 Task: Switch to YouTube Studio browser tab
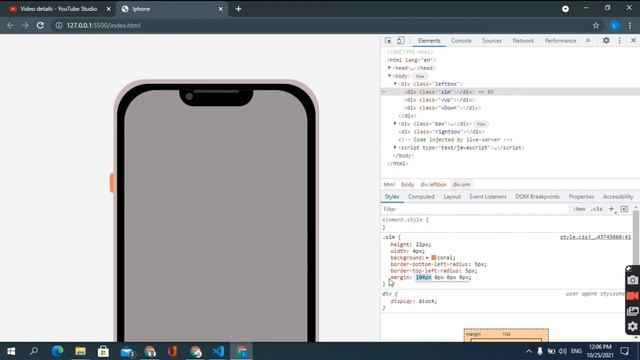[58, 9]
